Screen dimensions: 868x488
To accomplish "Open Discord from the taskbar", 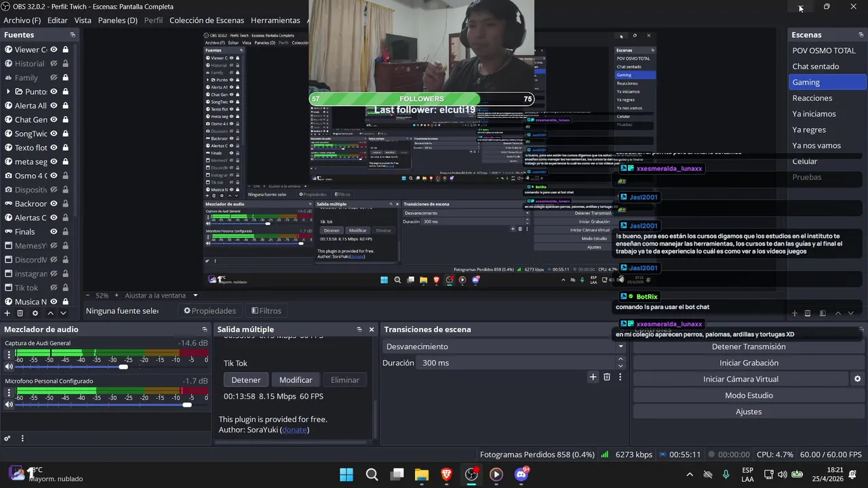I will [x=521, y=474].
